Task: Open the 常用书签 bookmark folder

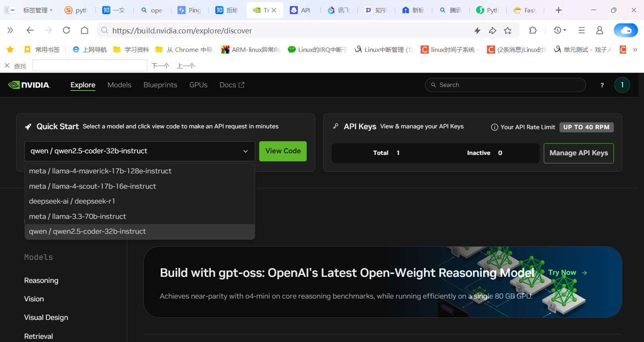Action: 42,49
